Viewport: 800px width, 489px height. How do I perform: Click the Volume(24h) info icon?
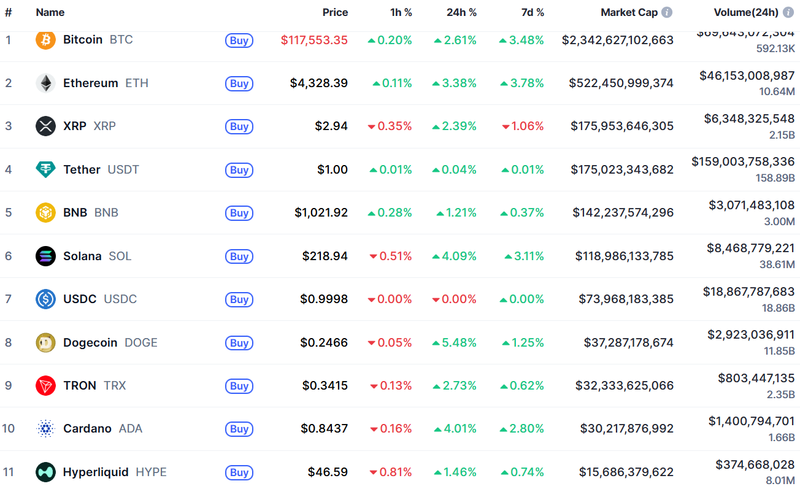[788, 13]
